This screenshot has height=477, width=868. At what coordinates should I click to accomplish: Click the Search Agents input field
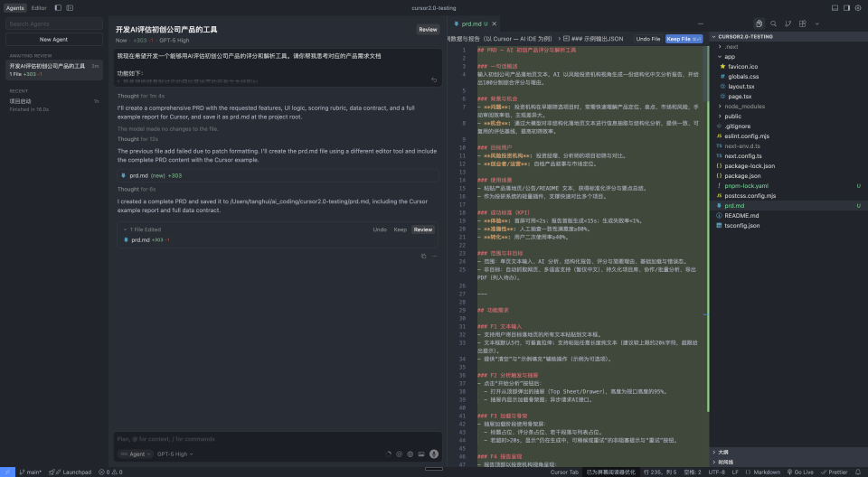pos(54,23)
